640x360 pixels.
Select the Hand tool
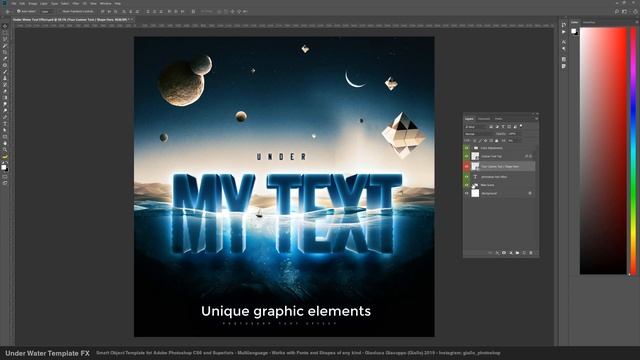click(x=5, y=143)
